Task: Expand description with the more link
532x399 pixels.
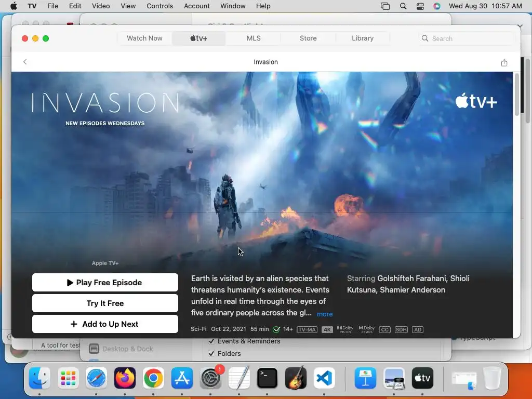Action: point(325,314)
